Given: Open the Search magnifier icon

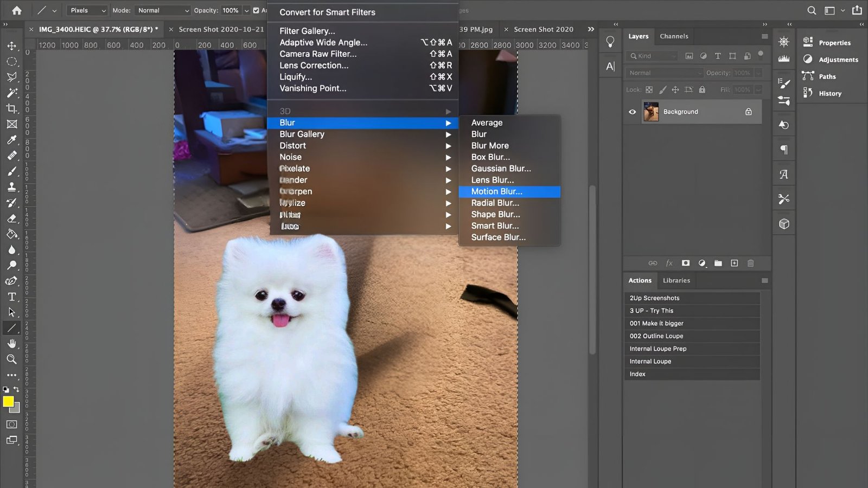Looking at the screenshot, I should pos(812,10).
